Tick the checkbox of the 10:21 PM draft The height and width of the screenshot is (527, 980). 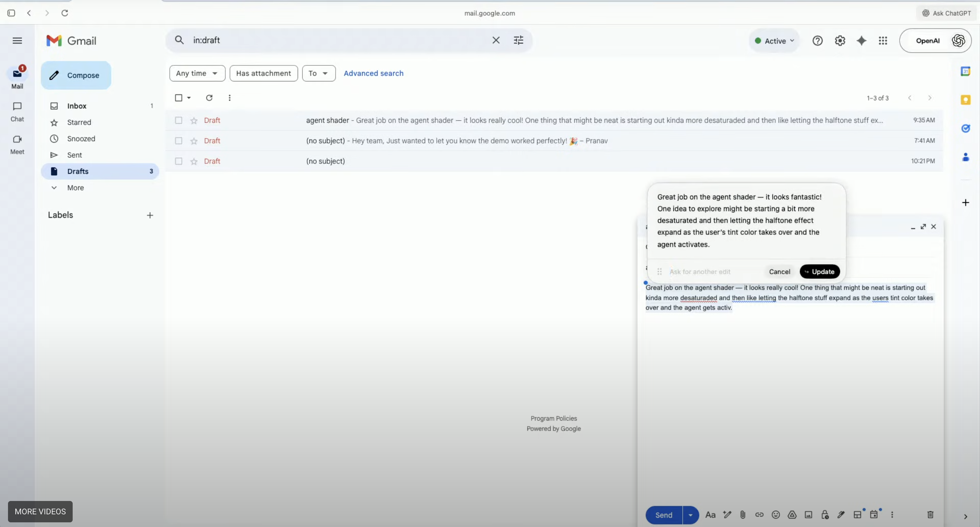[x=178, y=161]
